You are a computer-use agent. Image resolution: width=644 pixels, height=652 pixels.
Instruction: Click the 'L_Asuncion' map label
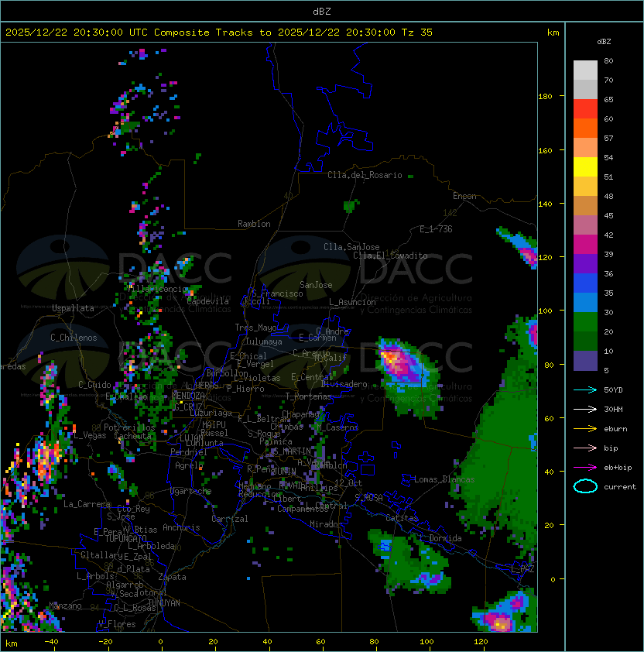(352, 302)
